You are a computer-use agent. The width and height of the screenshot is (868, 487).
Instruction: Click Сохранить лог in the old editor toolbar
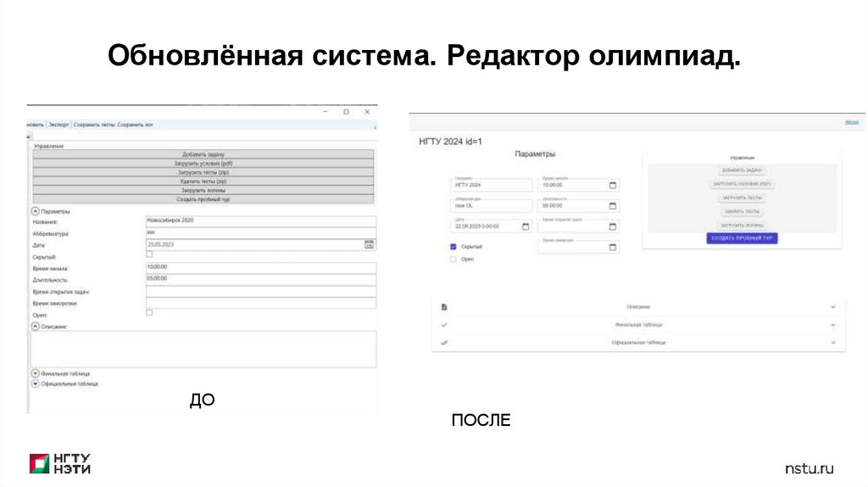pos(135,125)
